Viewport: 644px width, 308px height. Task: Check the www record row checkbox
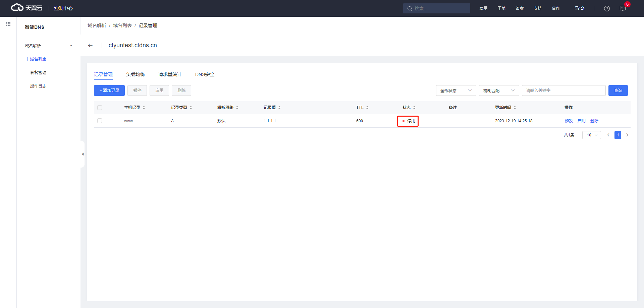pos(100,121)
